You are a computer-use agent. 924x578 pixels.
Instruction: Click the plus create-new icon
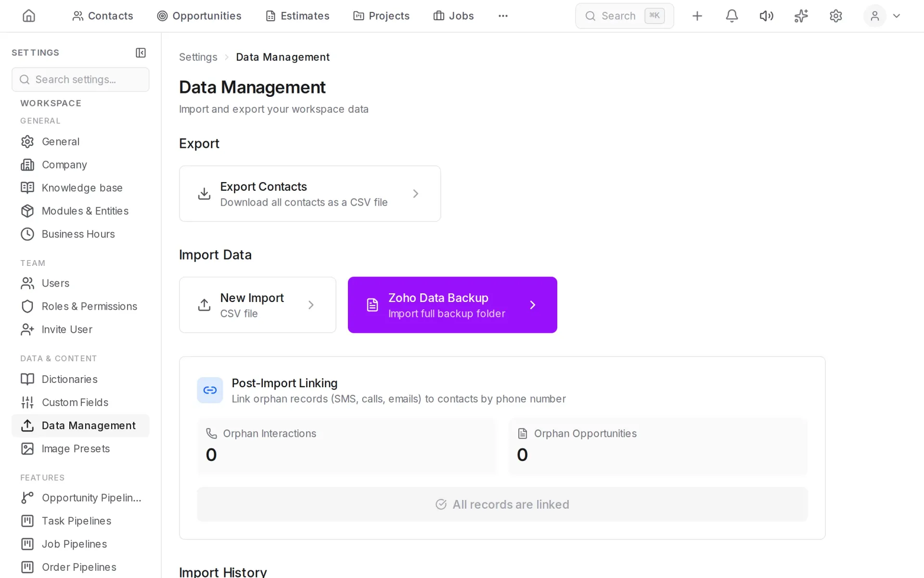[x=697, y=16]
